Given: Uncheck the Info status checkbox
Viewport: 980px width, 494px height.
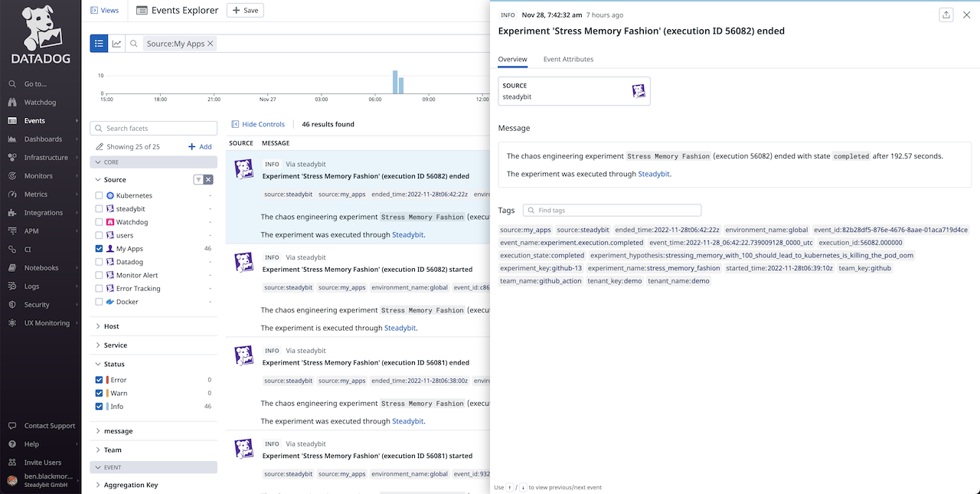Looking at the screenshot, I should point(99,407).
